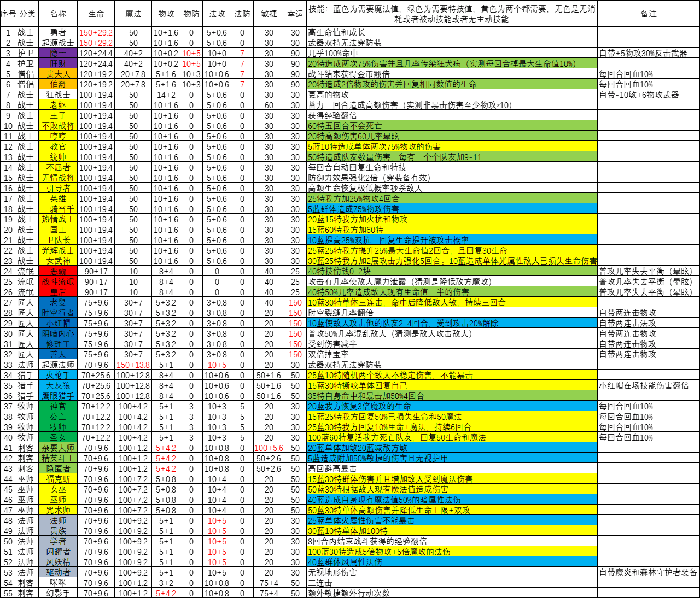Click the red 恶霸 cell
Image resolution: width=700 pixels, height=598 pixels.
coord(58,271)
